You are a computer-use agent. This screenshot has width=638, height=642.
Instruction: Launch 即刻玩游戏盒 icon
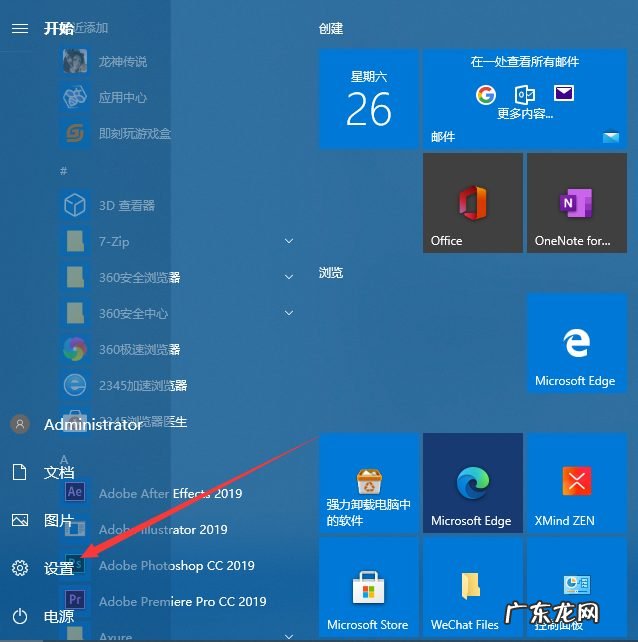[75, 133]
